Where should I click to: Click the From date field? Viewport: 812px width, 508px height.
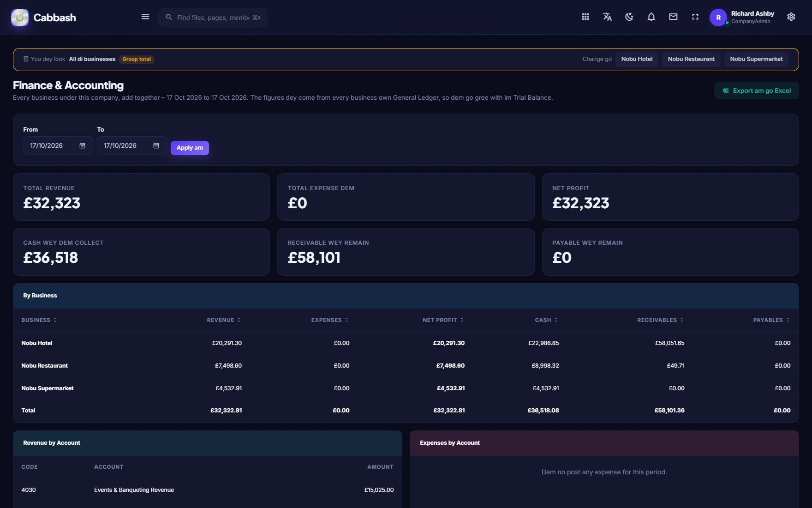(58, 146)
